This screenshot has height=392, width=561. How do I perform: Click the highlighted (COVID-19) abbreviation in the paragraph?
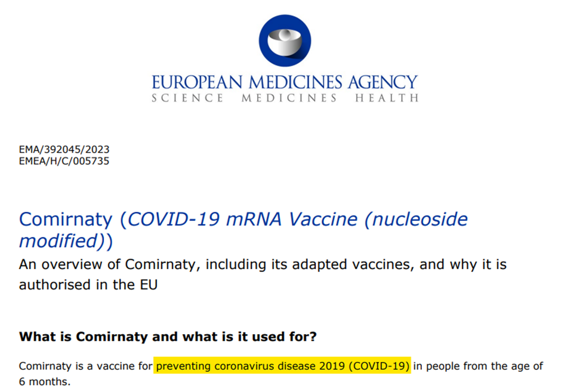click(x=381, y=365)
